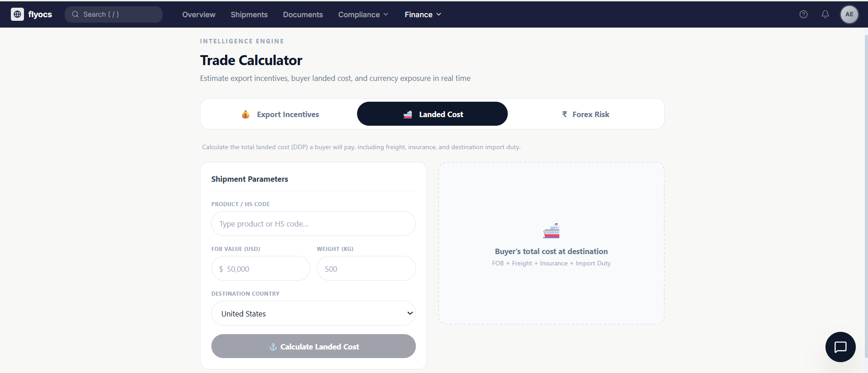
Task: Expand the Finance dropdown menu
Action: (x=423, y=14)
